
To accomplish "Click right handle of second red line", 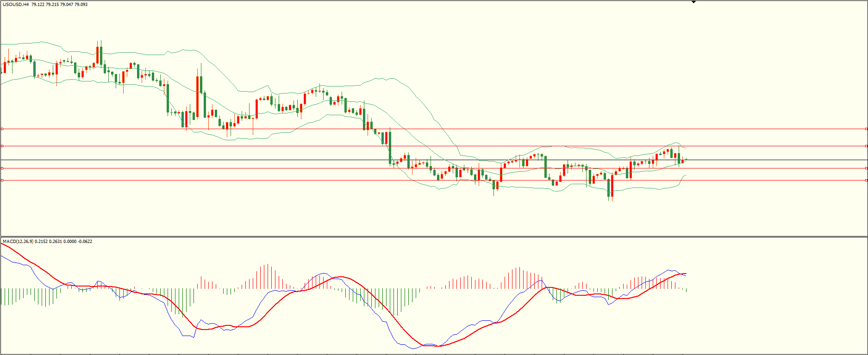I will (866, 146).
